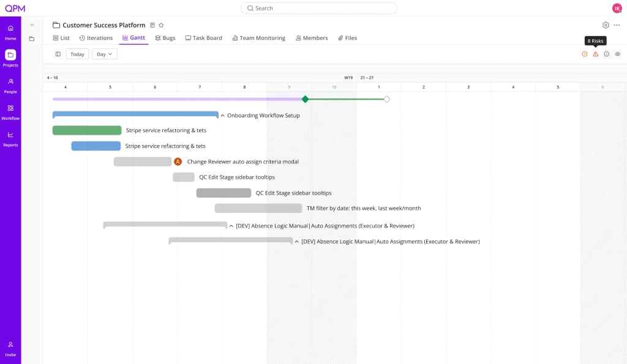Click the Customer Success Platform title
Viewport: 627px width, 364px height.
[x=104, y=25]
